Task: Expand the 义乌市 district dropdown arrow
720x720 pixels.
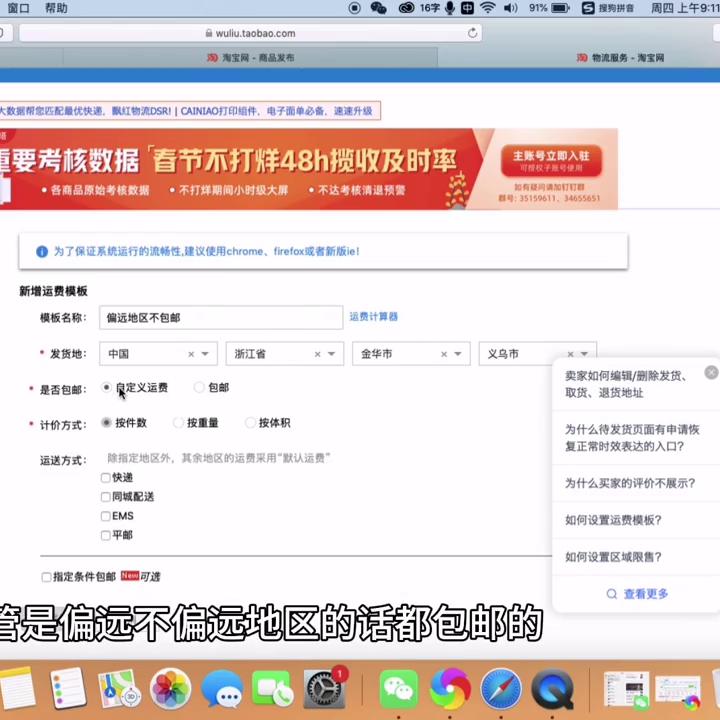Action: [584, 354]
